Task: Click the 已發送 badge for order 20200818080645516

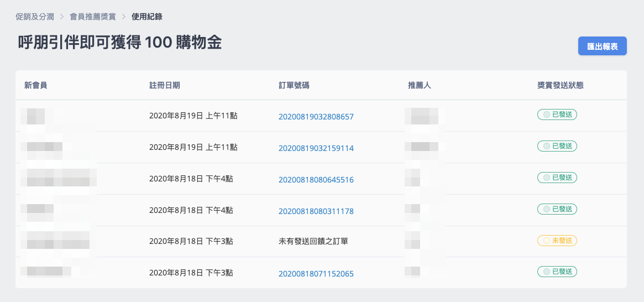Action: pyautogui.click(x=557, y=178)
